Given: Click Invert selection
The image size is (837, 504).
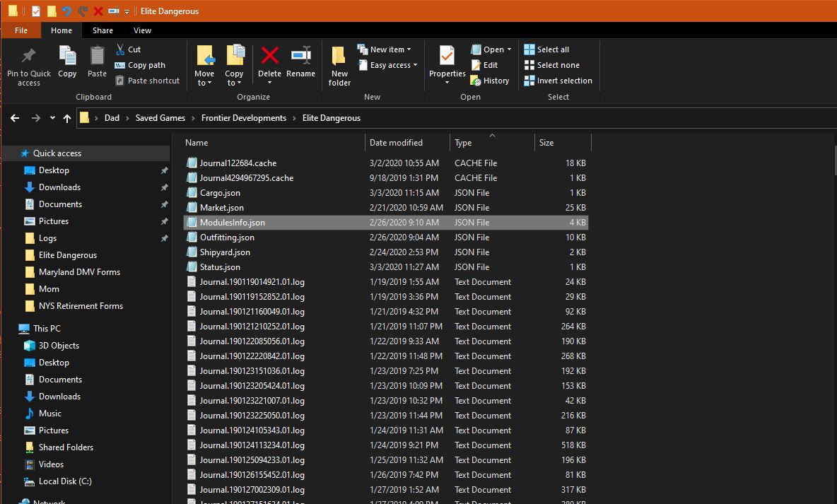Looking at the screenshot, I should pyautogui.click(x=558, y=81).
